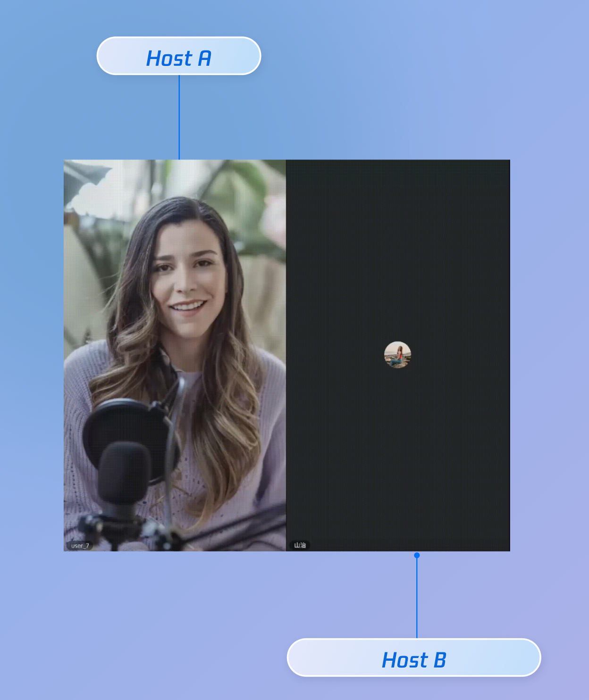
Task: Click the blue dot below Host B panel
Action: tap(417, 555)
